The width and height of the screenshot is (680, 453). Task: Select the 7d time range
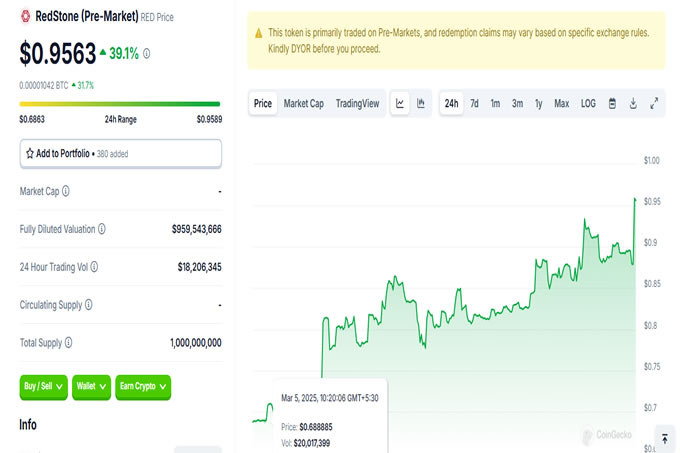click(x=475, y=103)
